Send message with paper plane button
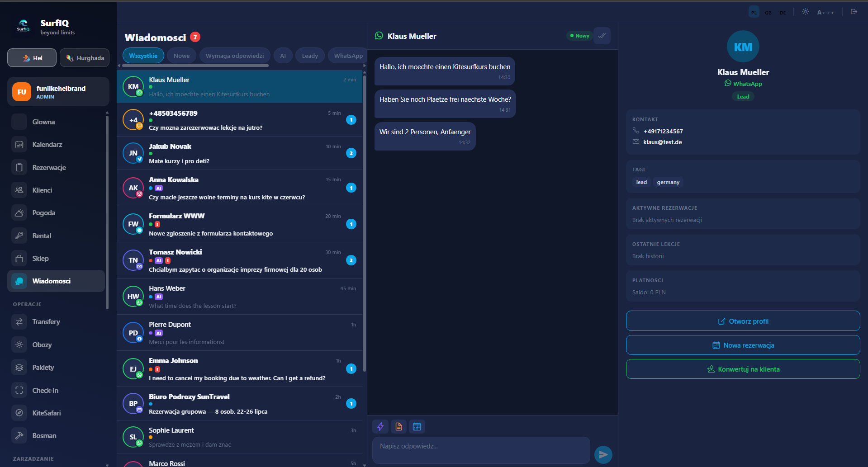The width and height of the screenshot is (868, 467). pos(603,454)
